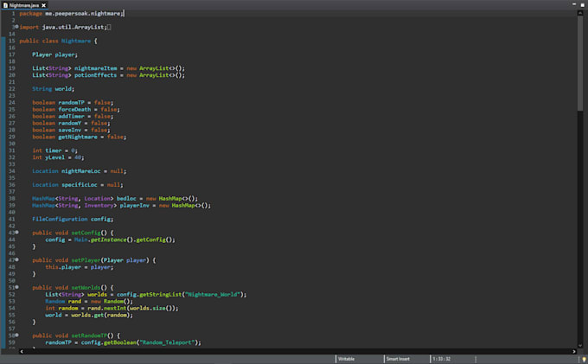Click the playerInv HashMap field
The image size is (588, 364).
coord(135,206)
